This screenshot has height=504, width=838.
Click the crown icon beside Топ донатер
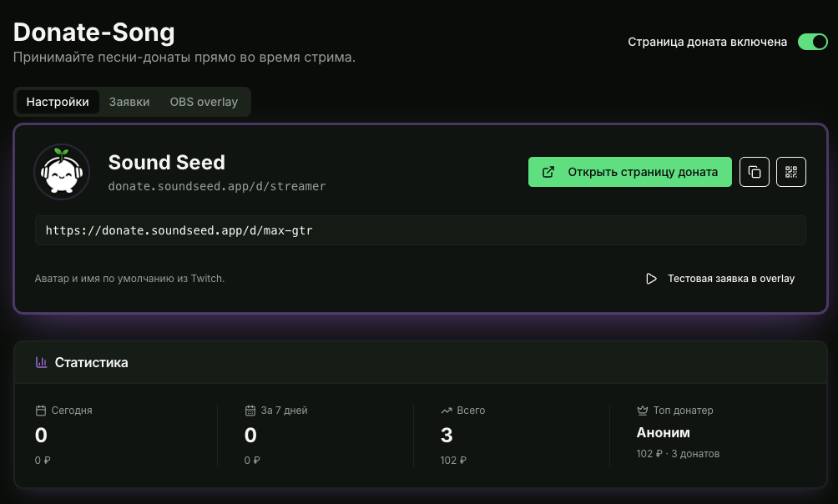click(643, 411)
